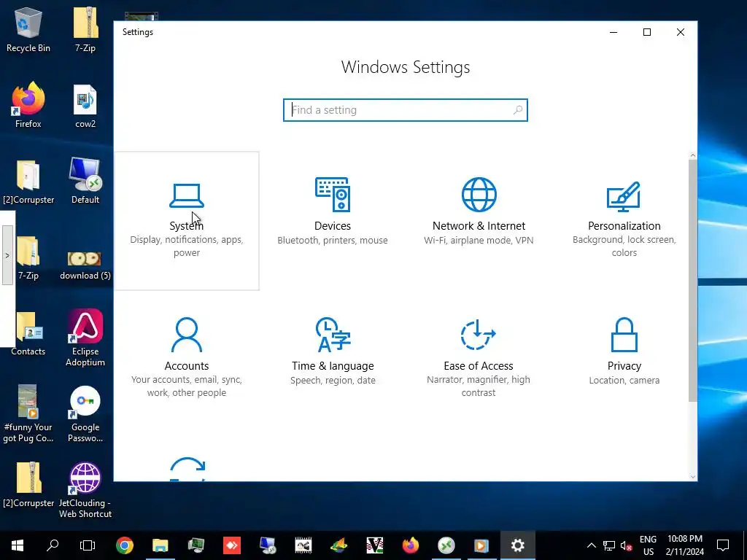Select the 7-Zip archive icon beside Recycle Bin

coord(85,30)
